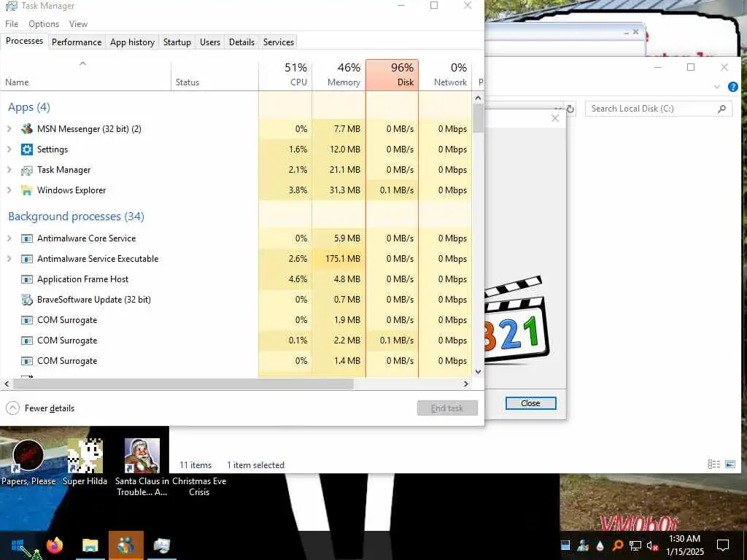This screenshot has height=560, width=747.
Task: Open the Papers, Please desktop shortcut
Action: click(x=28, y=462)
